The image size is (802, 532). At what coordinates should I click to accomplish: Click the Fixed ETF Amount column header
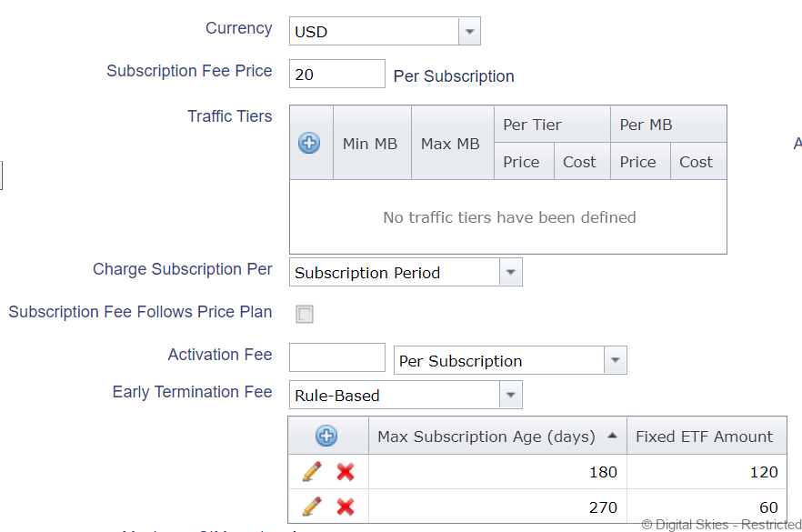[x=705, y=437]
